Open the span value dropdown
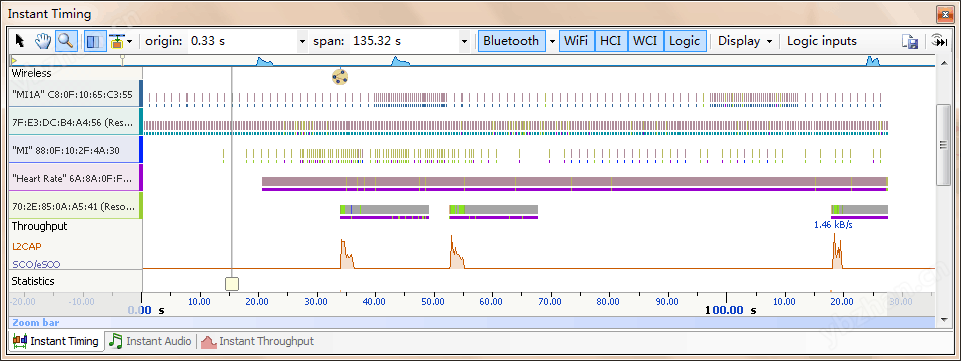 click(464, 42)
